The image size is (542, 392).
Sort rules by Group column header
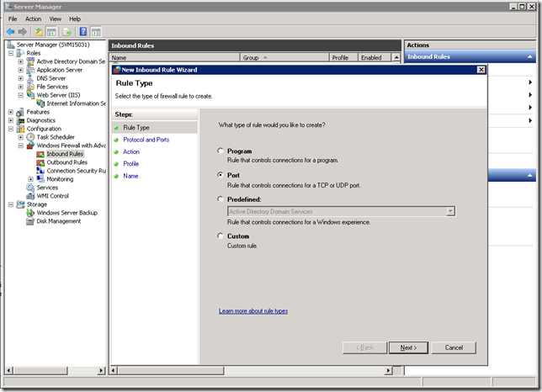pos(284,58)
